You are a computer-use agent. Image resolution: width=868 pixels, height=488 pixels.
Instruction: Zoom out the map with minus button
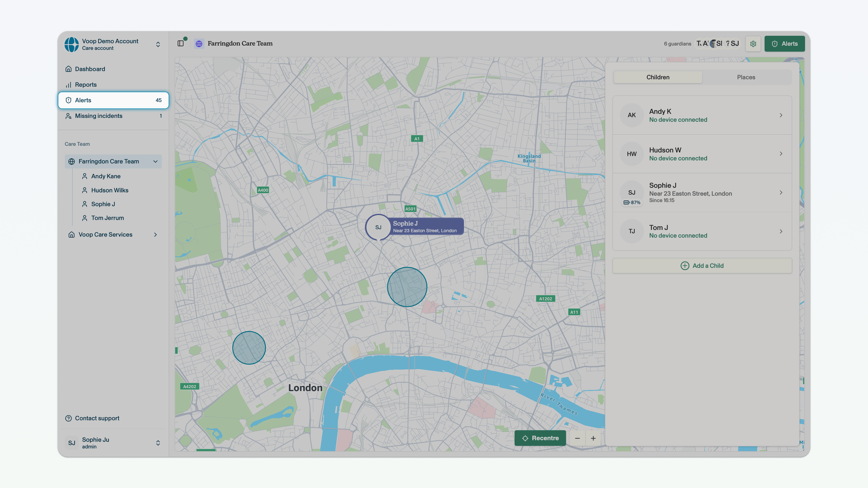(578, 438)
